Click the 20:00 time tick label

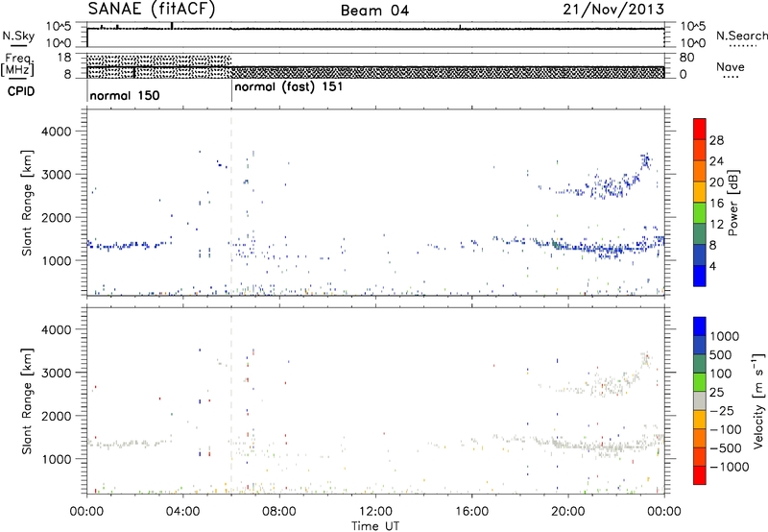(x=568, y=512)
